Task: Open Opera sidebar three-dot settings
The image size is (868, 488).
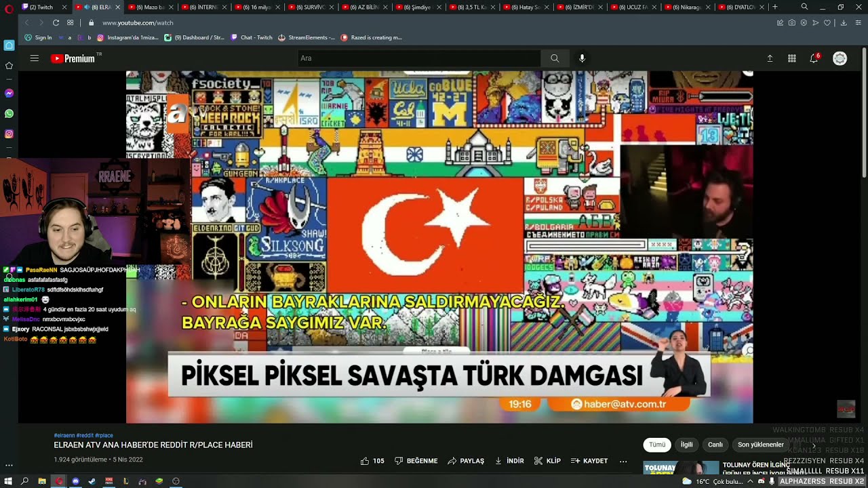Action: pyautogui.click(x=9, y=466)
